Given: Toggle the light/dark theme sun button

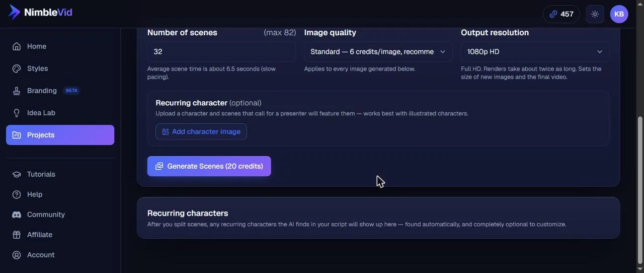Looking at the screenshot, I should pyautogui.click(x=595, y=14).
